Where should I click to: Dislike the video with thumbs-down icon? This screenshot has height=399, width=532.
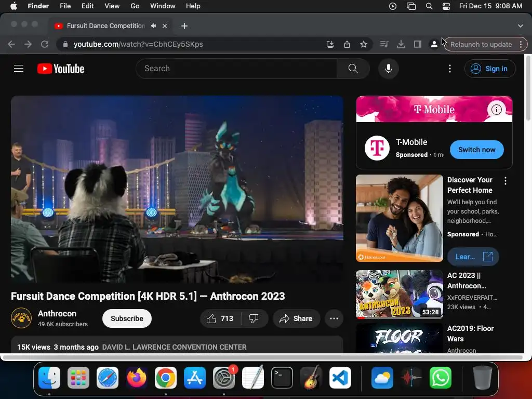(x=254, y=318)
